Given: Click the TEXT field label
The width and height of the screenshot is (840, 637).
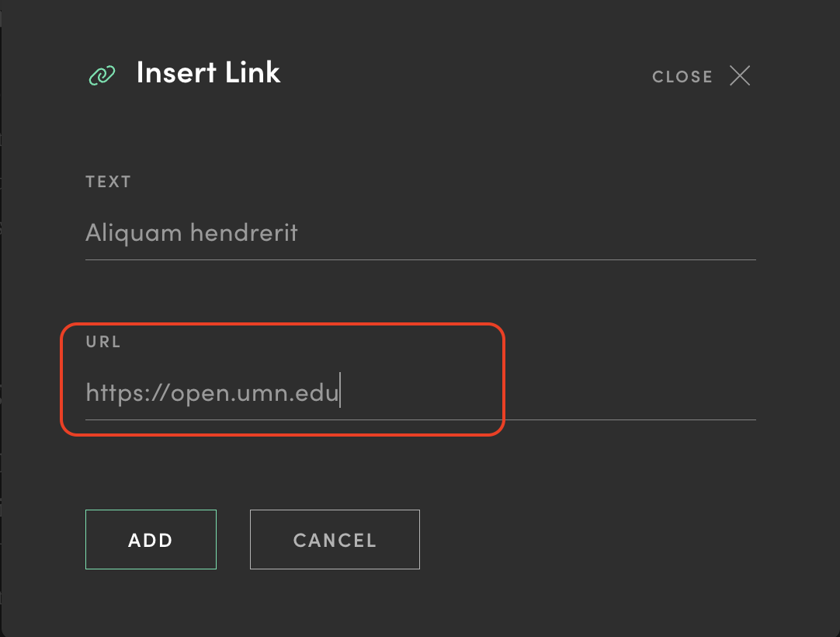Looking at the screenshot, I should click(108, 181).
